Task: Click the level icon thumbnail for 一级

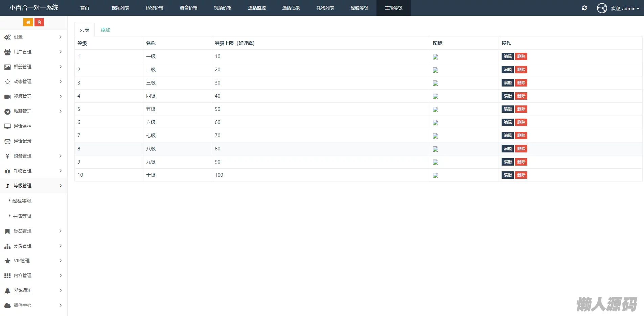Action: 436,57
